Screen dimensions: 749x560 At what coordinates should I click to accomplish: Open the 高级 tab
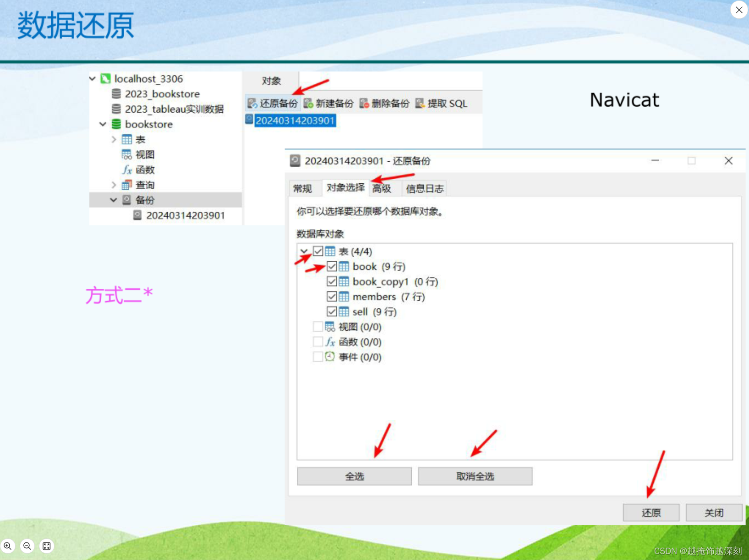tap(382, 188)
